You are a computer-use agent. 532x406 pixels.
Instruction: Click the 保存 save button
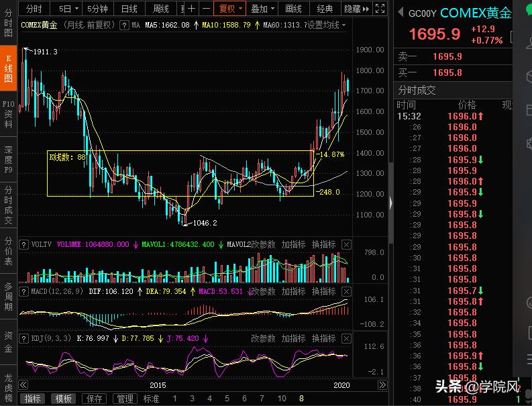click(x=95, y=399)
